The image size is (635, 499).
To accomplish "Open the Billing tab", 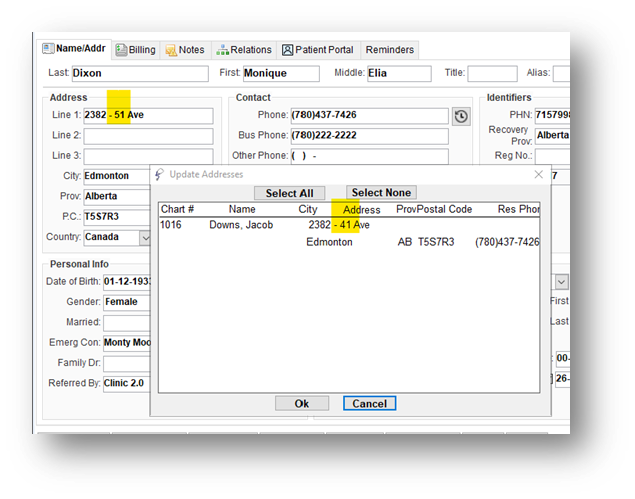I will click(136, 50).
